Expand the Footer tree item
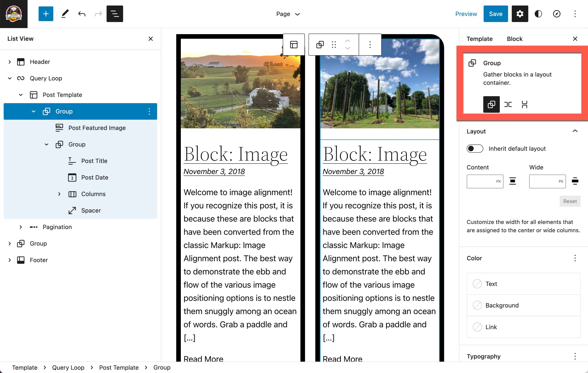588x373 pixels. point(9,260)
